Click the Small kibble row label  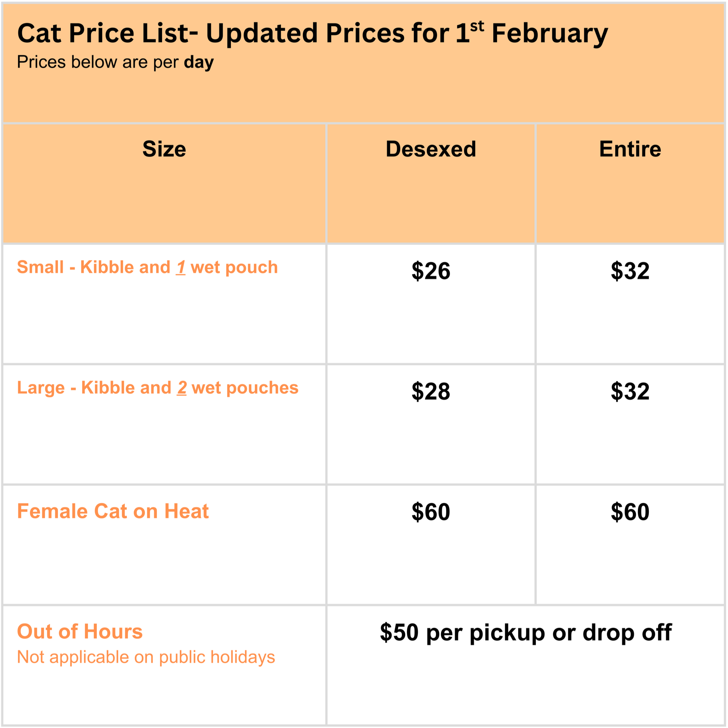tap(147, 267)
